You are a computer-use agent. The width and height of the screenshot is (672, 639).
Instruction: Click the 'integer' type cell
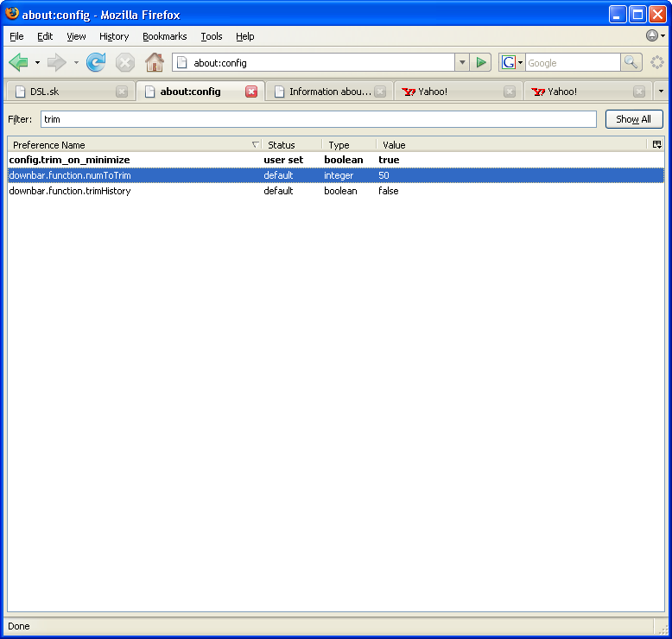pyautogui.click(x=339, y=175)
